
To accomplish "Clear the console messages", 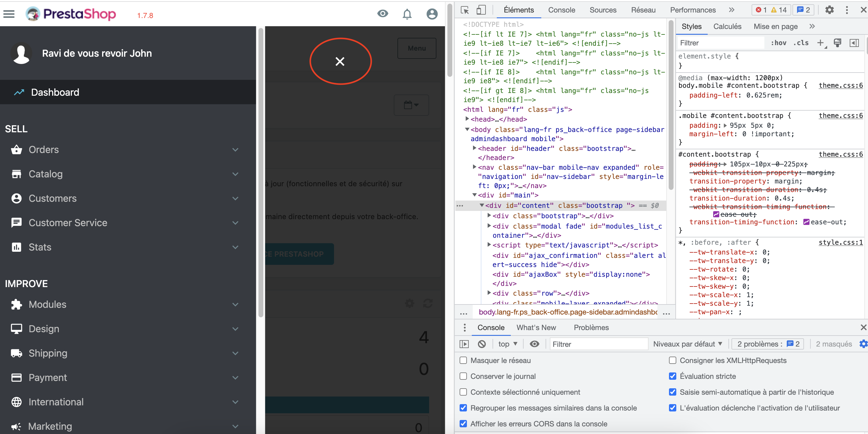I will [x=482, y=344].
